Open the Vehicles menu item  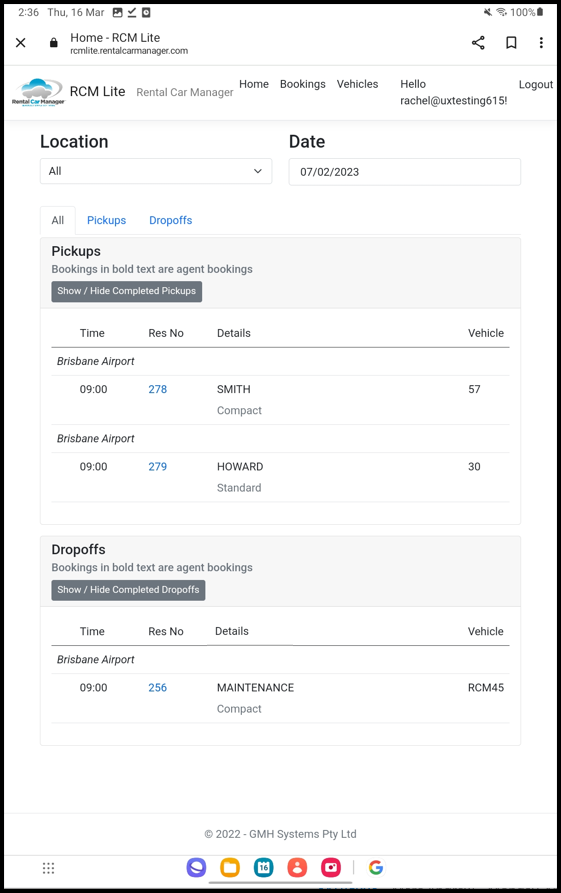point(357,84)
